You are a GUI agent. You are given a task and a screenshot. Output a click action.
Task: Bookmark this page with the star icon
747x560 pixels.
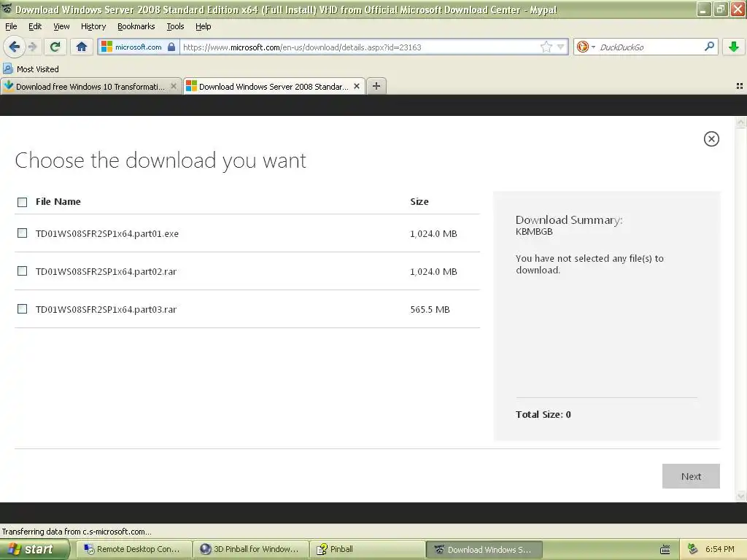[546, 47]
